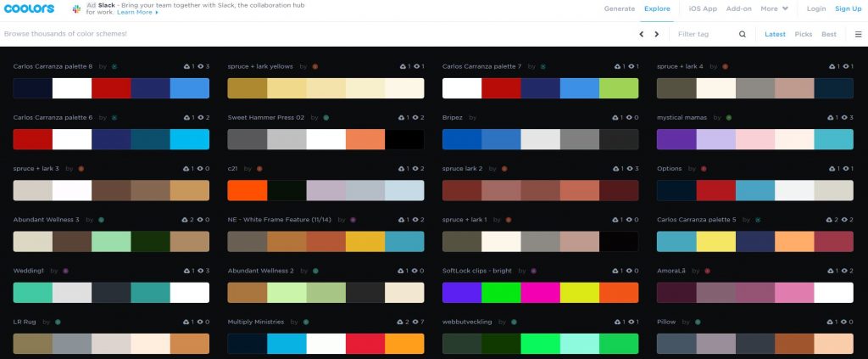The height and width of the screenshot is (359, 868).
Task: Click the Filter tag input field
Action: click(705, 34)
